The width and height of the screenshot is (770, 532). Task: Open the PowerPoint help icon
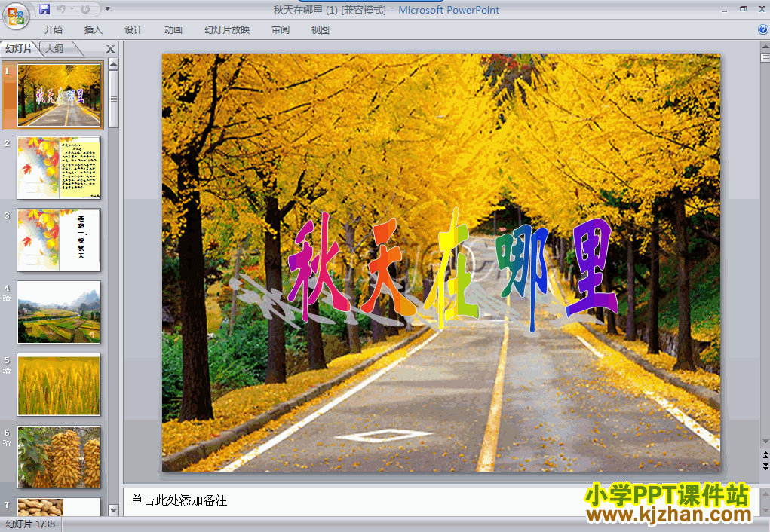coord(763,29)
